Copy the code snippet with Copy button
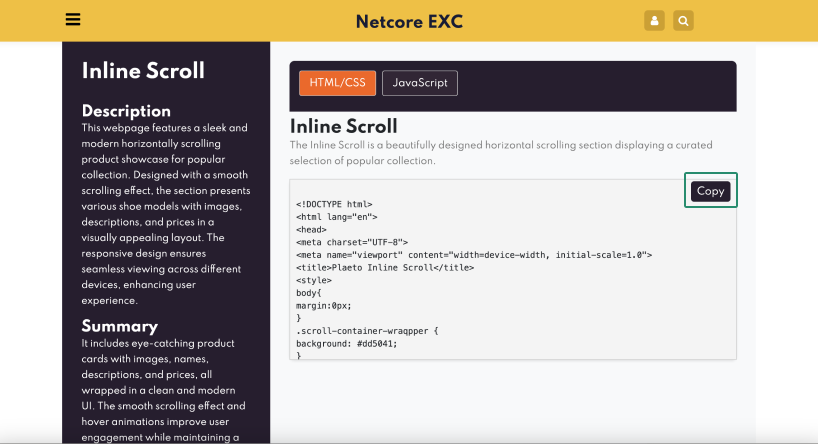 (710, 191)
